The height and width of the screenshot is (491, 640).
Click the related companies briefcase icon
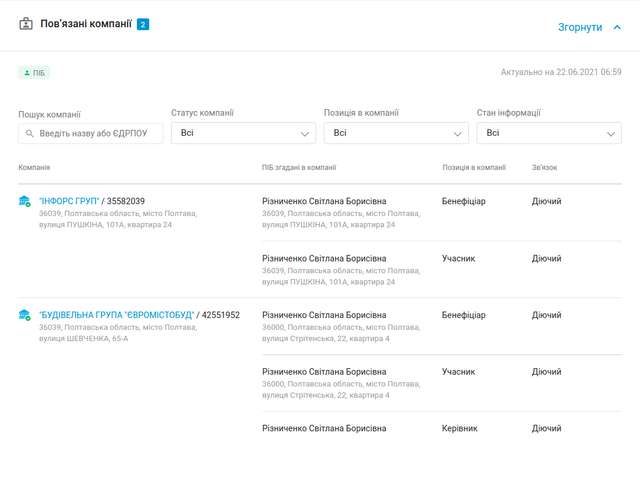[x=26, y=24]
